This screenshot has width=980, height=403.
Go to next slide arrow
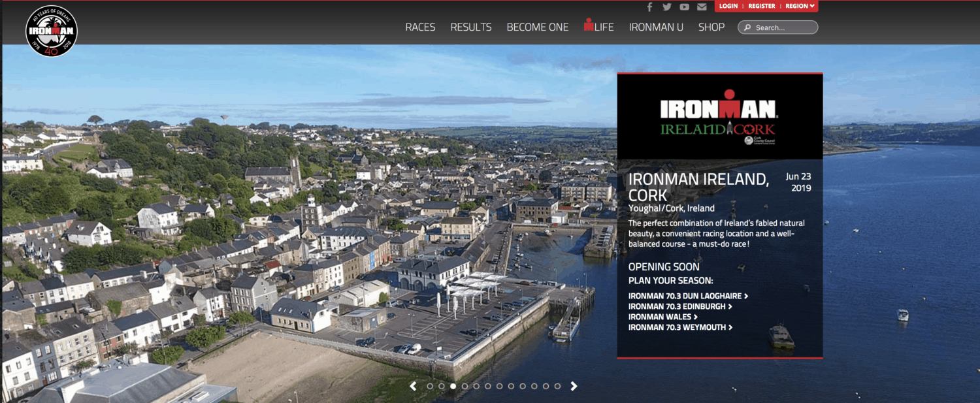coord(574,386)
